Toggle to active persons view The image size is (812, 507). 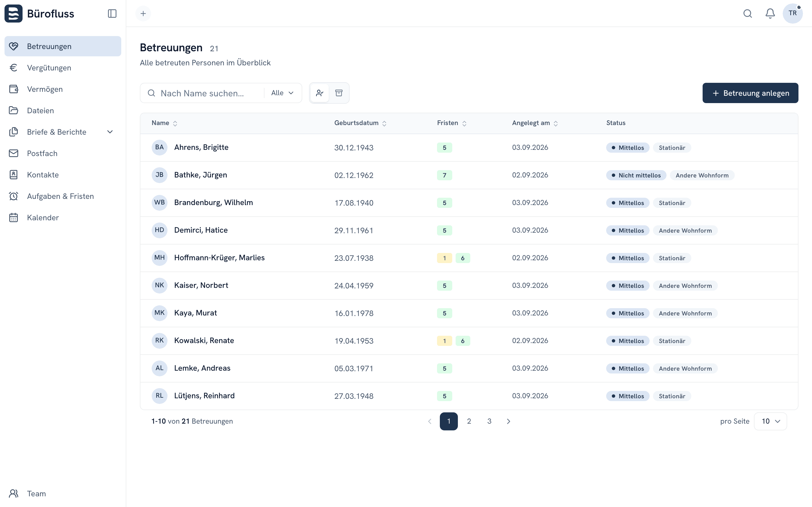coord(319,93)
